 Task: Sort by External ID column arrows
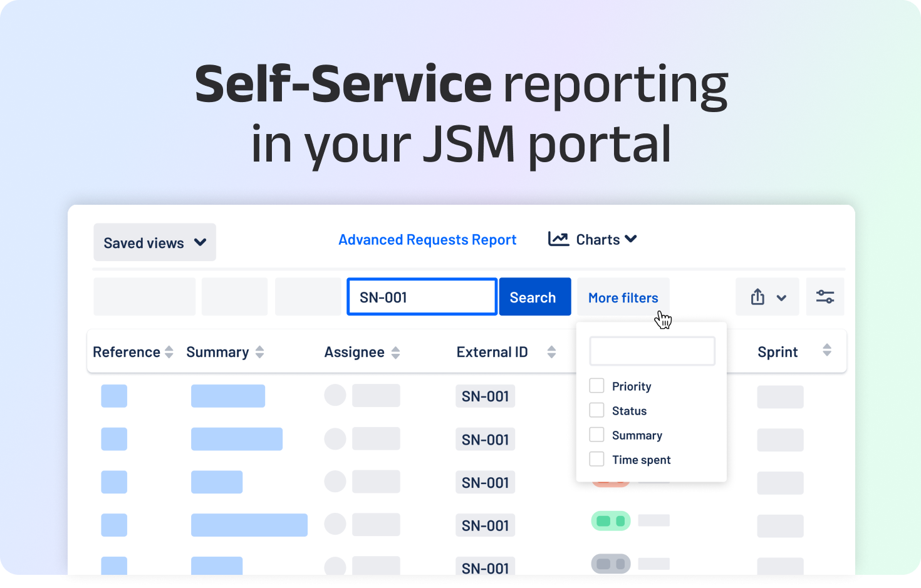point(551,353)
